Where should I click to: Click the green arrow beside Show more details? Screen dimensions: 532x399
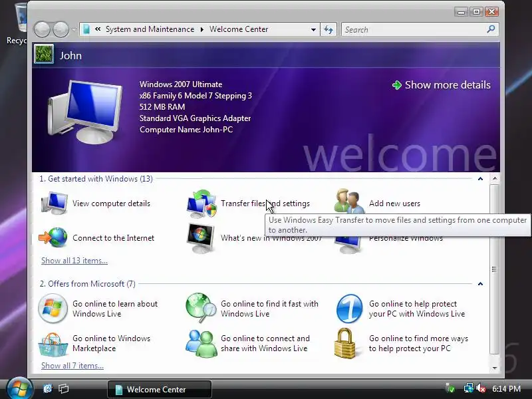point(396,85)
